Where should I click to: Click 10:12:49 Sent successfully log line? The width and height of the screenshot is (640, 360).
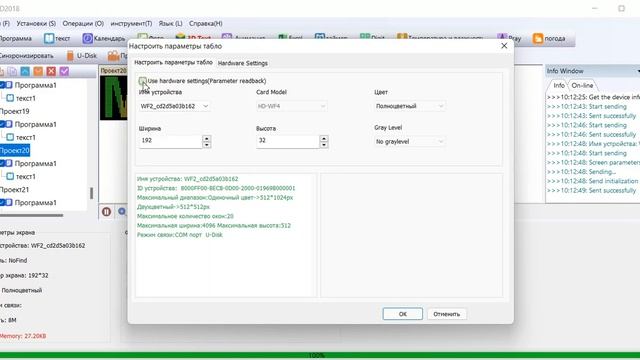(x=591, y=191)
